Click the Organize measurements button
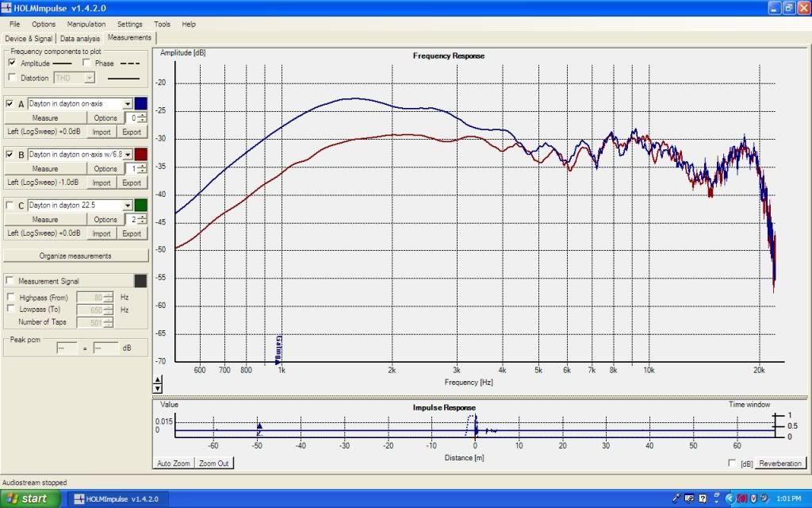Viewport: 812px width, 508px height. point(75,256)
